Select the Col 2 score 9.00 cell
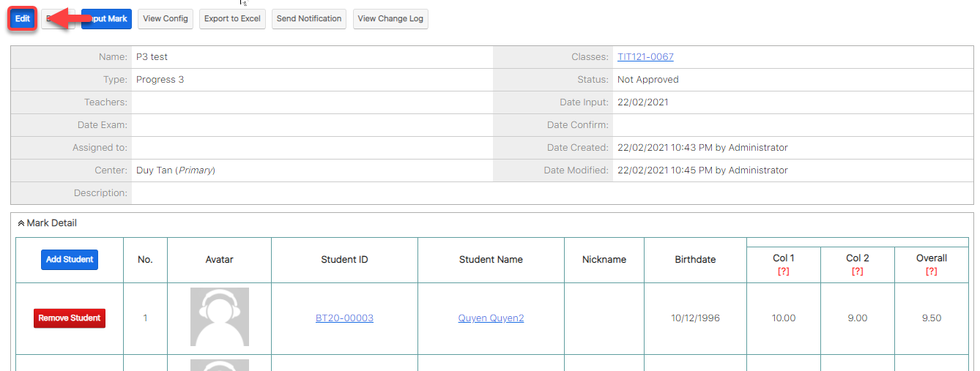Screen dimensions: 980x371 [858, 318]
